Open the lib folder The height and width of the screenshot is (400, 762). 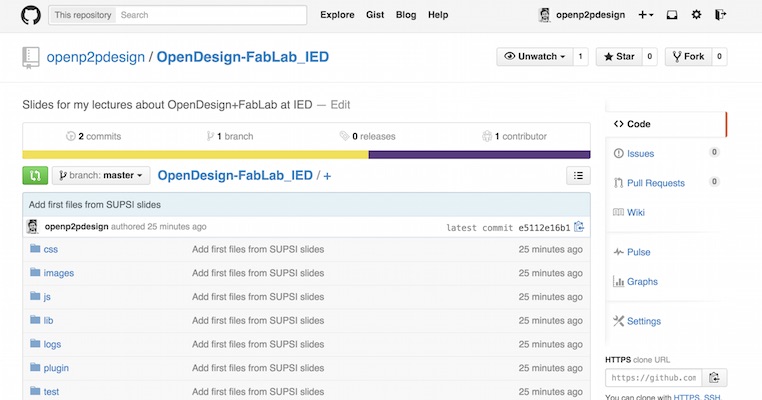pos(49,321)
